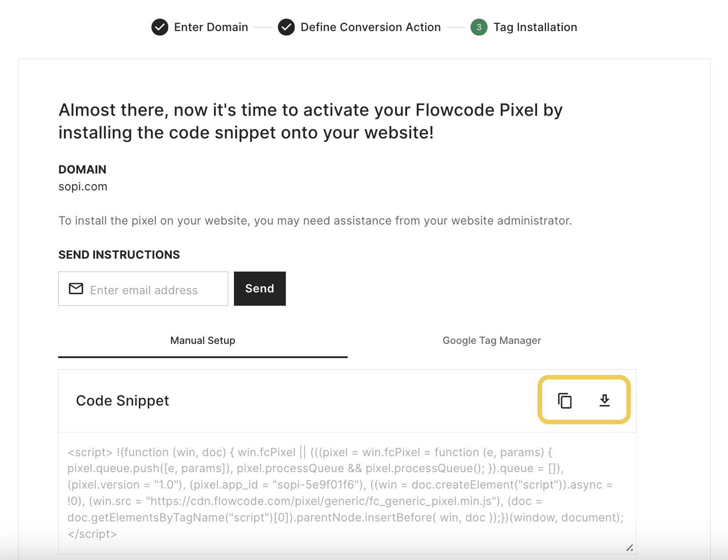Download the code snippet file
Image resolution: width=728 pixels, height=560 pixels.
tap(605, 401)
